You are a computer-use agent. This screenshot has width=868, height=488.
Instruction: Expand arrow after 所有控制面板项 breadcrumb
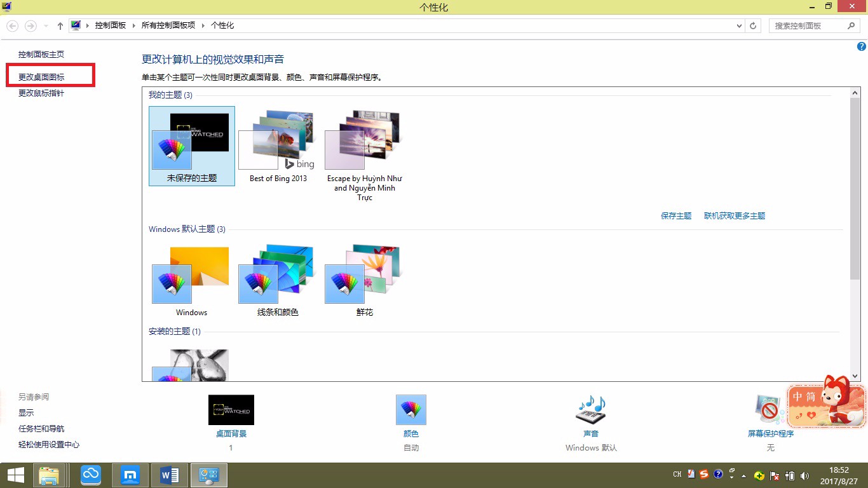coord(203,25)
